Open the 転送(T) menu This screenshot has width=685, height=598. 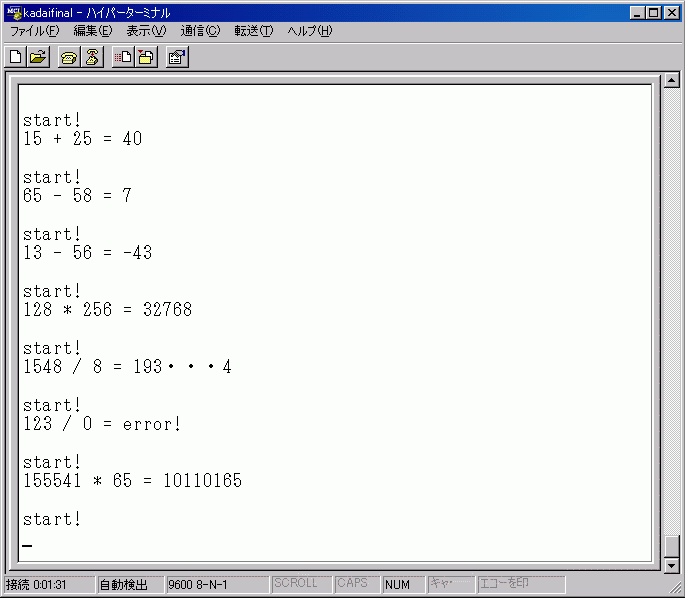coord(254,31)
